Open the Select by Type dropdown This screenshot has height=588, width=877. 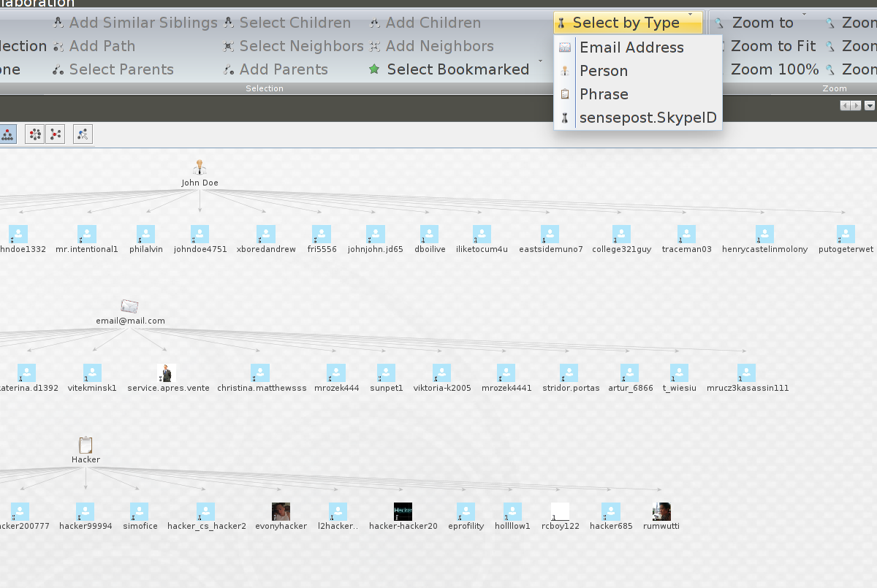pos(627,23)
